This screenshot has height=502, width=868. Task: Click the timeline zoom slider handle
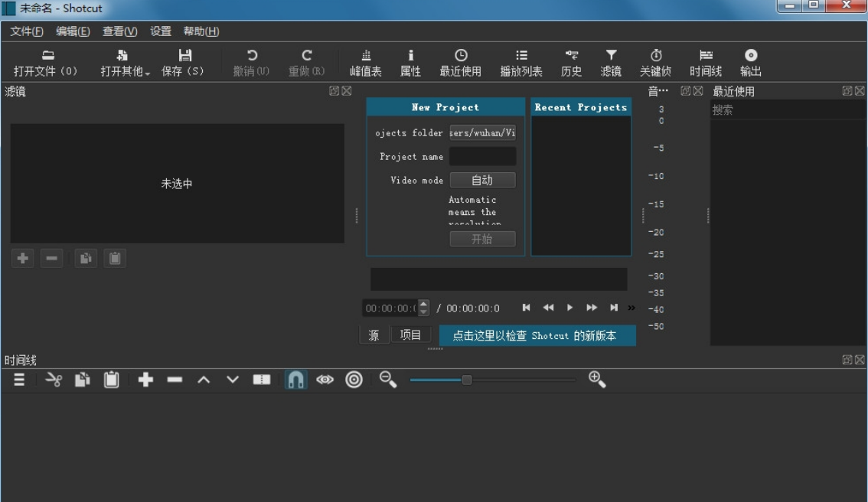(467, 380)
